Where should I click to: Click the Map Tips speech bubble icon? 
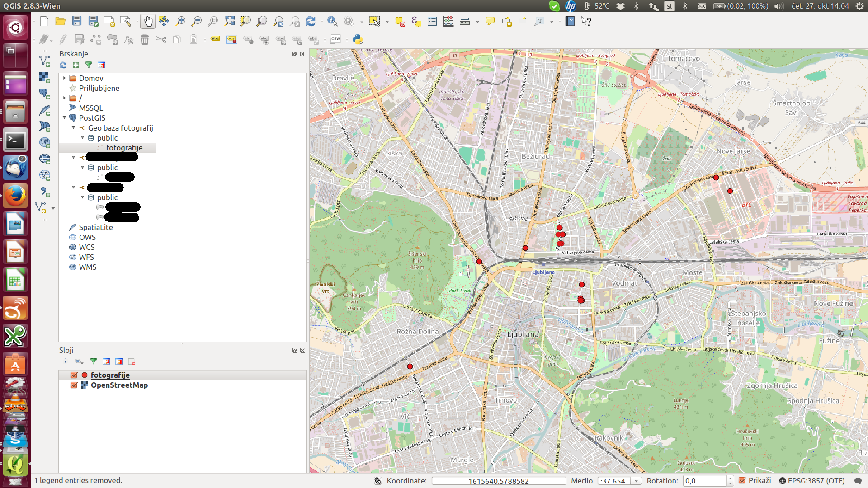pos(490,21)
